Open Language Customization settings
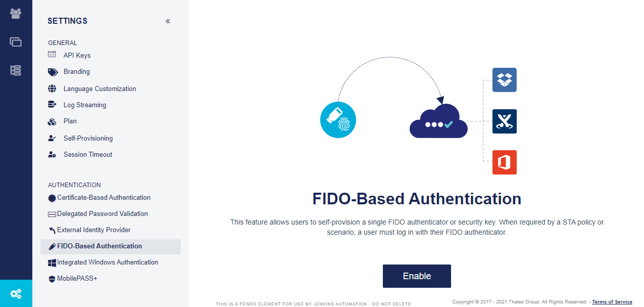This screenshot has width=644, height=307. point(100,89)
